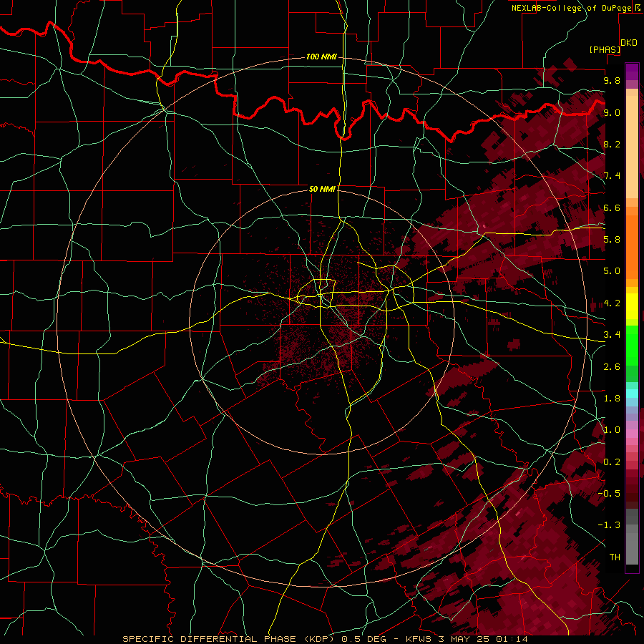Select the 0.2 scale value
The image size is (644, 644).
click(612, 462)
